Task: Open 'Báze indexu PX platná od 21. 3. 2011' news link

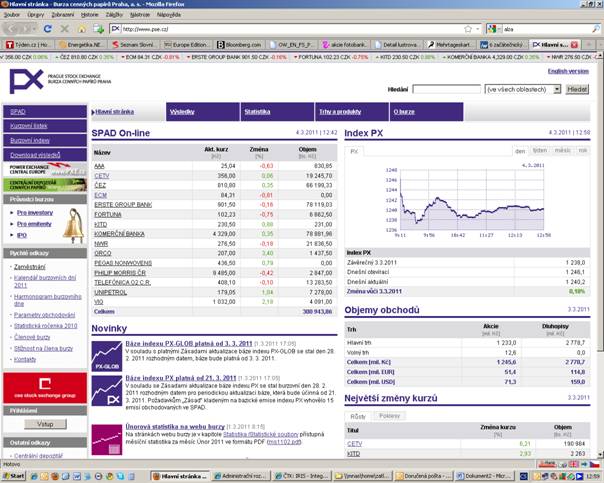Action: pos(181,378)
